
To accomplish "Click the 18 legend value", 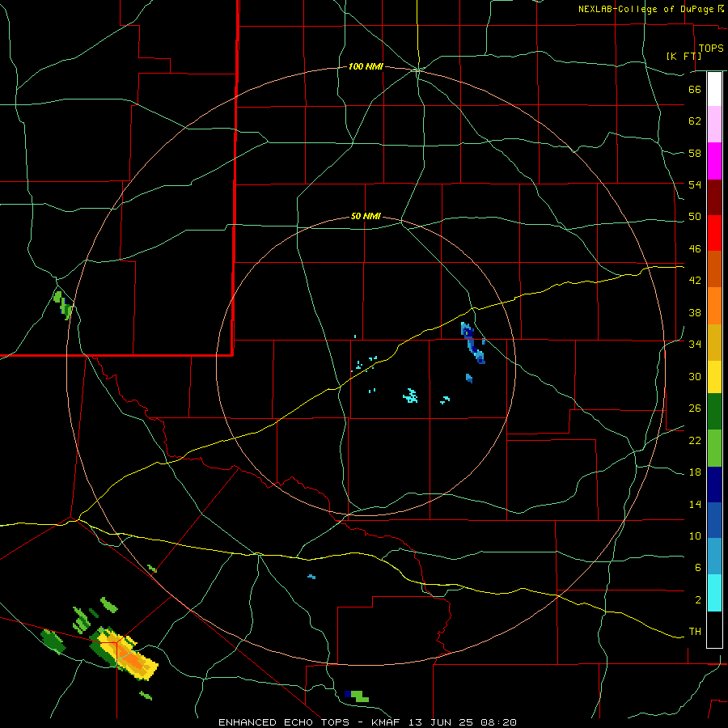I will click(x=695, y=472).
